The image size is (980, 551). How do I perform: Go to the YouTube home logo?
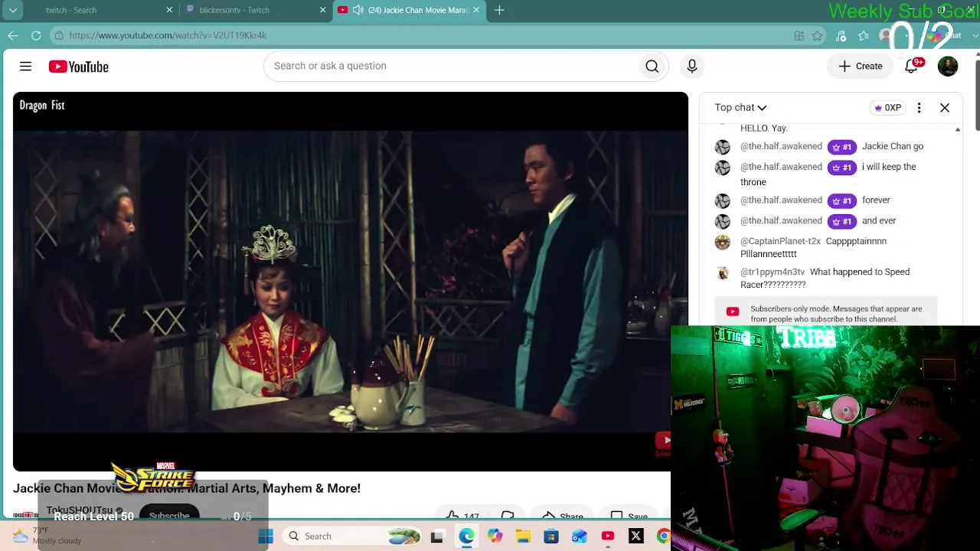pos(79,67)
